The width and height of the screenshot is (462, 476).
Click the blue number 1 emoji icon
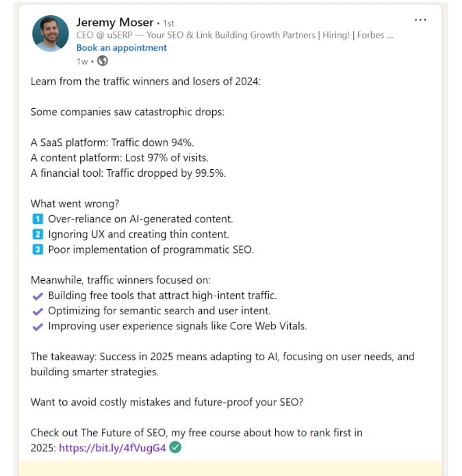37,219
